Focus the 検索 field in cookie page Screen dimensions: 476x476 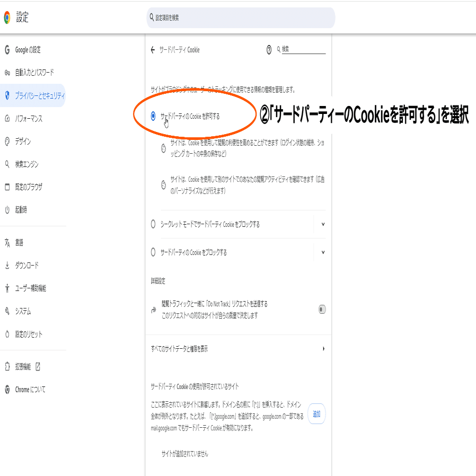[304, 49]
